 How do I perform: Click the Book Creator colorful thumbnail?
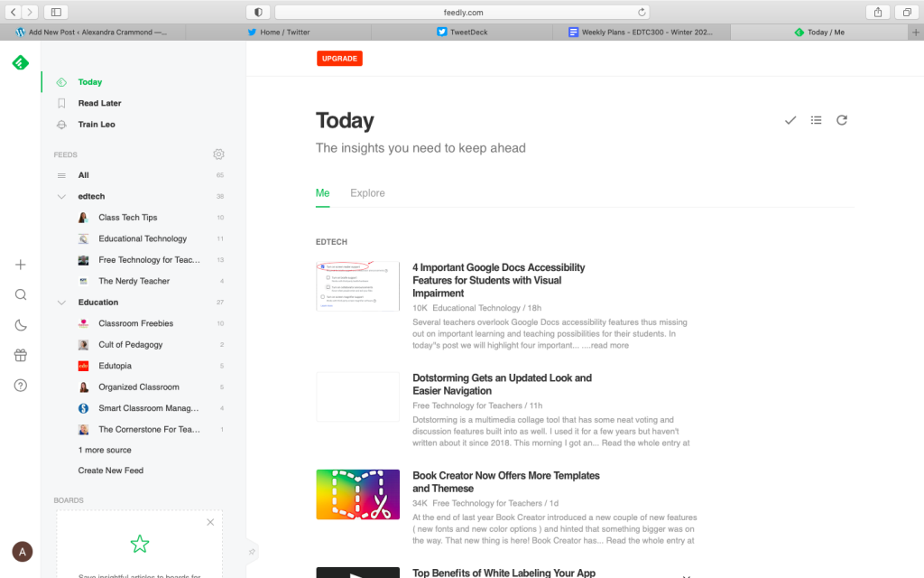point(357,494)
